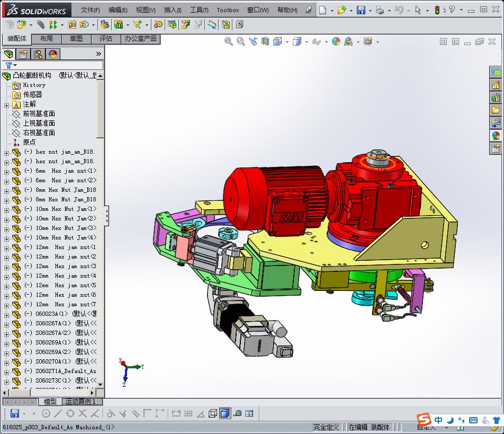Click the Sogou input method S icon
This screenshot has height=434, width=504.
(424, 420)
